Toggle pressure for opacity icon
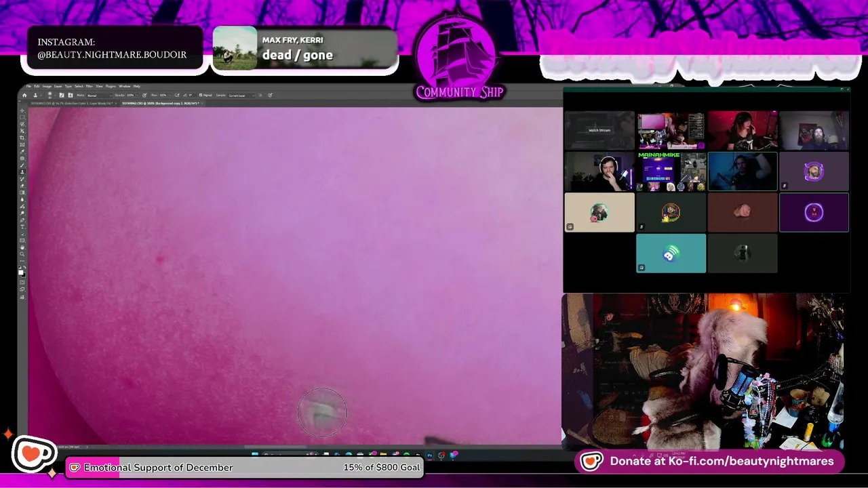Screen dimensions: 868x488 (x=144, y=96)
